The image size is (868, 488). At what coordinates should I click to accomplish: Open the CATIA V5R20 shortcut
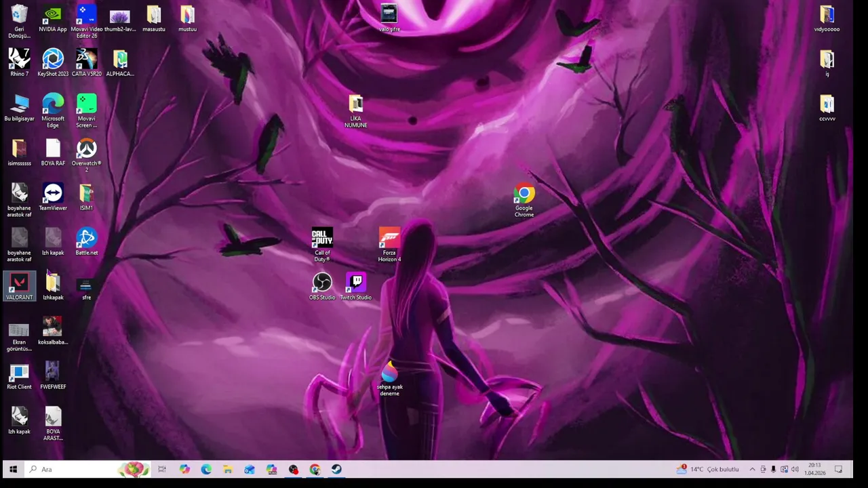click(x=86, y=63)
